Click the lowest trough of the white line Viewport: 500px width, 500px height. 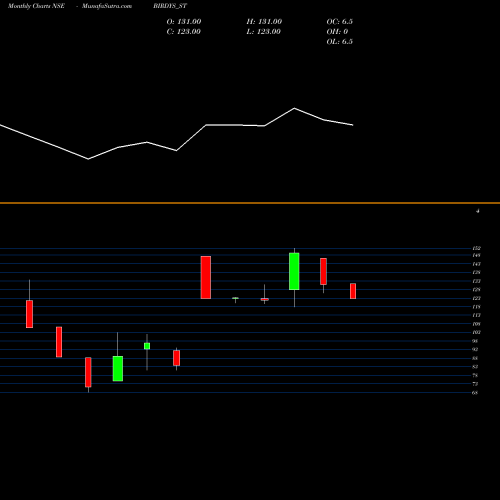coord(88,159)
